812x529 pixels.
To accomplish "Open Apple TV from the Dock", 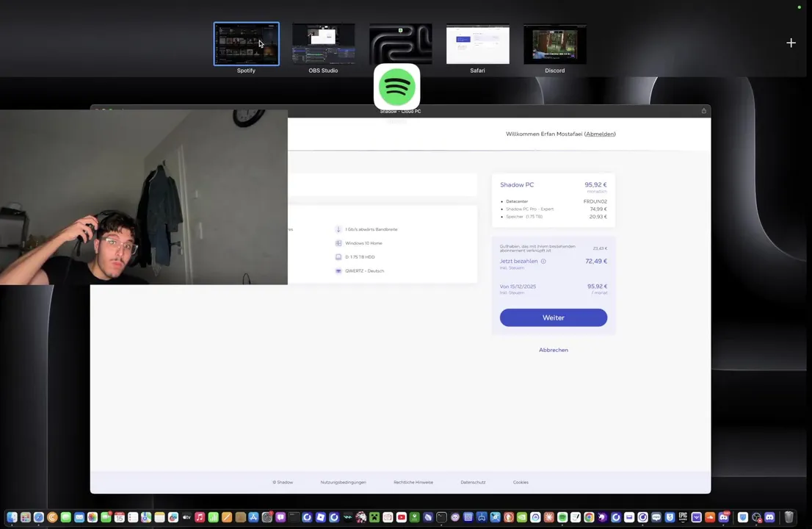I will click(x=186, y=517).
